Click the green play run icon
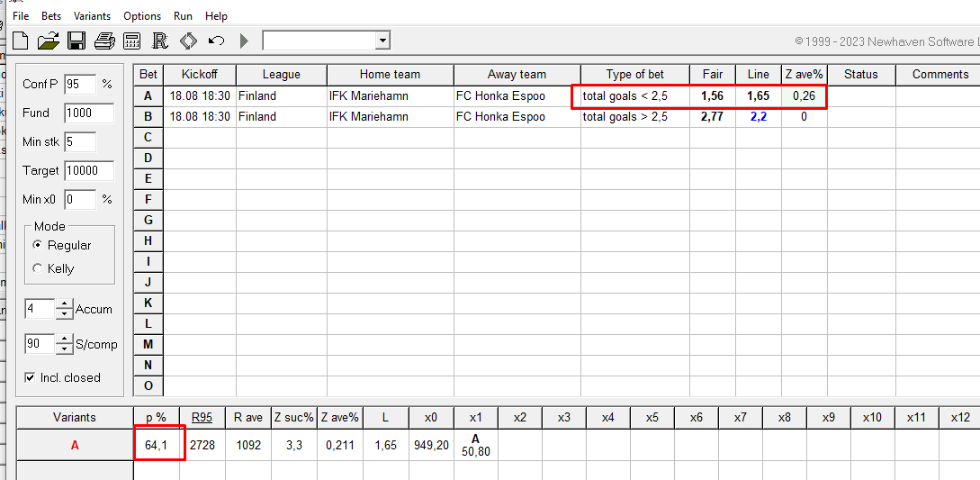980x480 pixels. [244, 41]
